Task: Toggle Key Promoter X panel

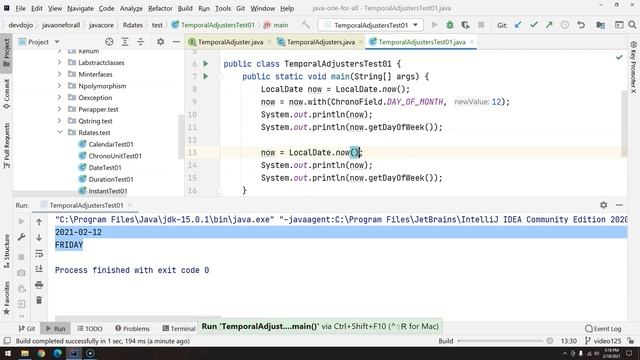Action: pyautogui.click(x=633, y=67)
